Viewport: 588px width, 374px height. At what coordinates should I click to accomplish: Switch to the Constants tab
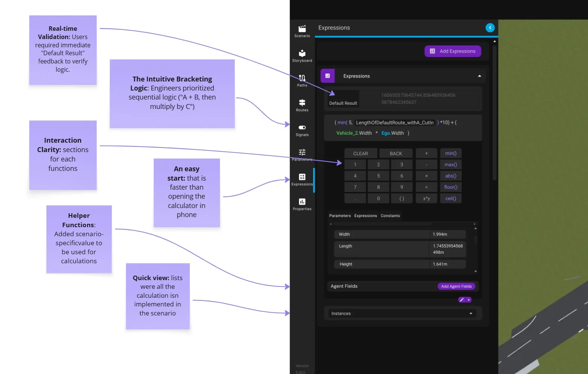pyautogui.click(x=390, y=216)
